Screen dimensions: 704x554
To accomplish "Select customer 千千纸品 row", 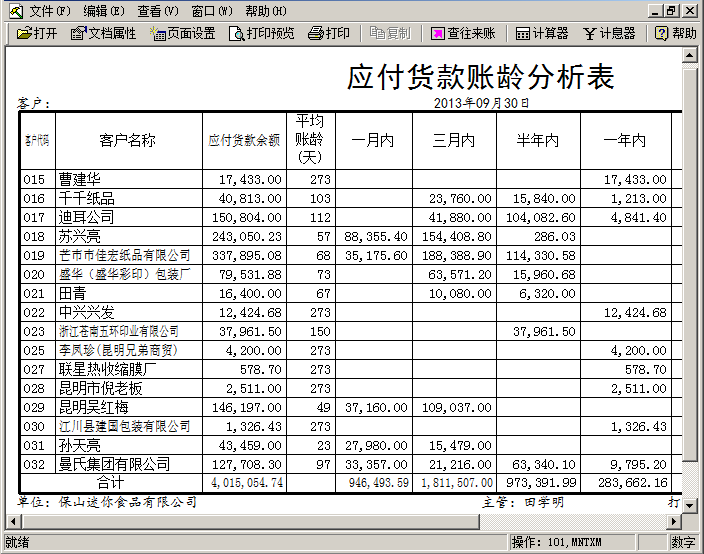I will 87,198.
